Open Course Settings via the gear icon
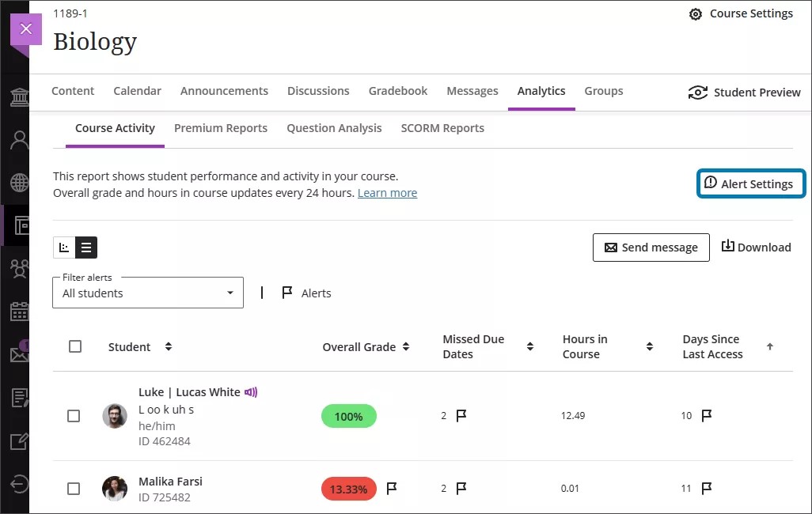Viewport: 812px width, 514px height. click(696, 13)
